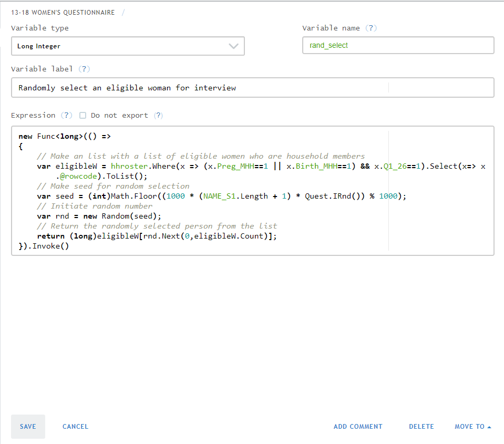Click the help icon beside Variable label
Screen dimensions: 504x444
point(84,69)
